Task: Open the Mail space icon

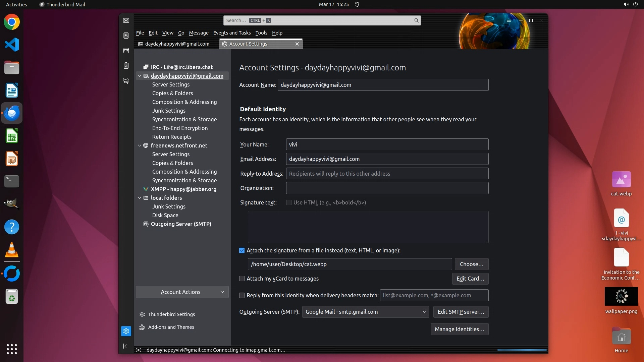Action: point(126,20)
